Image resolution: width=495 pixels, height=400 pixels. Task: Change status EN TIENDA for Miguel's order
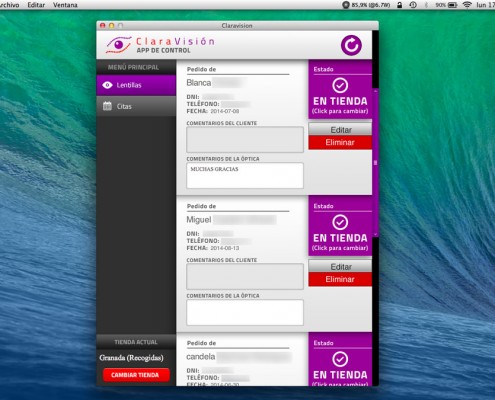click(x=340, y=226)
